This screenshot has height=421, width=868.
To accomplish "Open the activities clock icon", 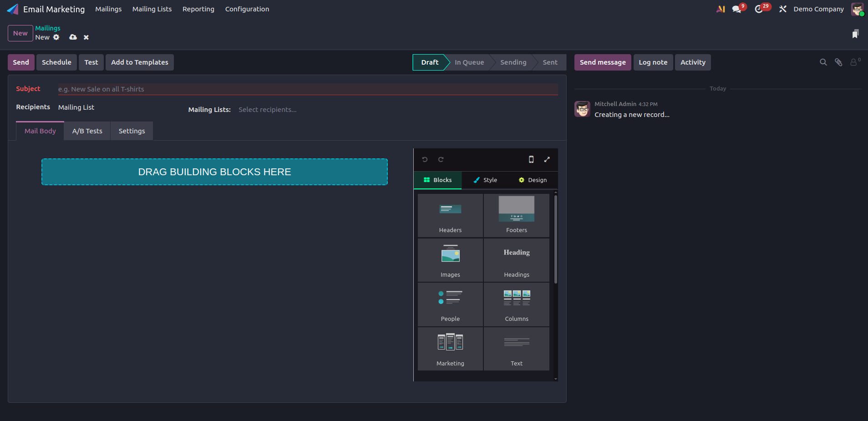I will 759,9.
